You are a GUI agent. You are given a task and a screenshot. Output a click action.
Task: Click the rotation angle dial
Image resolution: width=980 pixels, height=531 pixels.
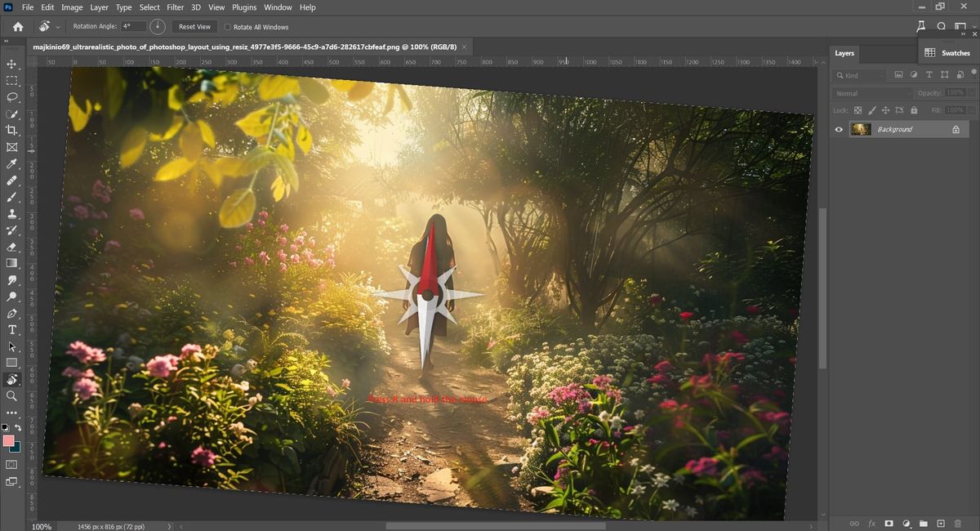[x=157, y=26]
